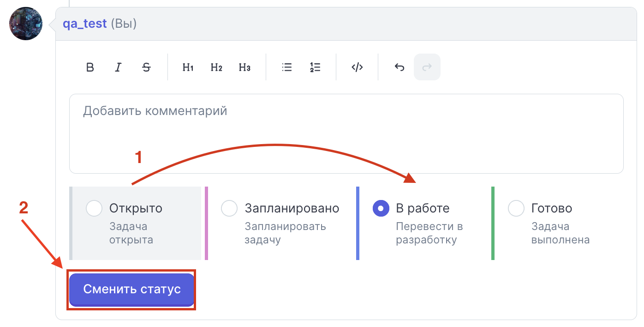Insert a code block
The height and width of the screenshot is (327, 644).
357,67
